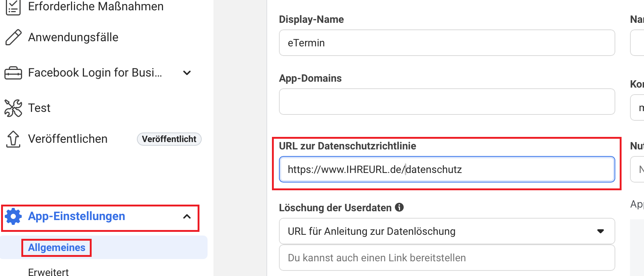The width and height of the screenshot is (644, 276).
Task: Collapse the App-Einstellungen section chevron
Action: [x=187, y=216]
